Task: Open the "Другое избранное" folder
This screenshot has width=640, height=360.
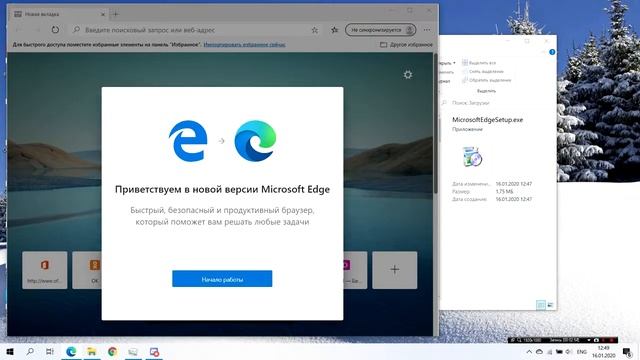Action: (x=406, y=44)
